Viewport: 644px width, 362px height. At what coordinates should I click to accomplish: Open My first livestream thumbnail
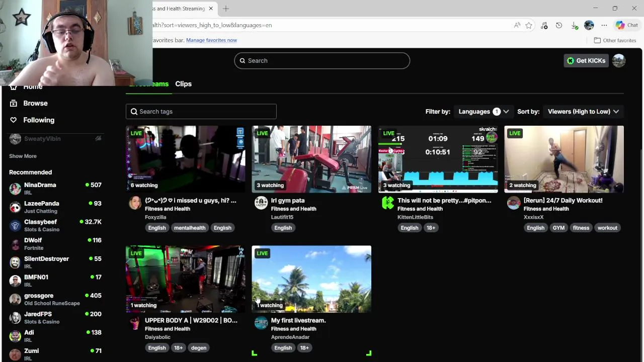(311, 279)
